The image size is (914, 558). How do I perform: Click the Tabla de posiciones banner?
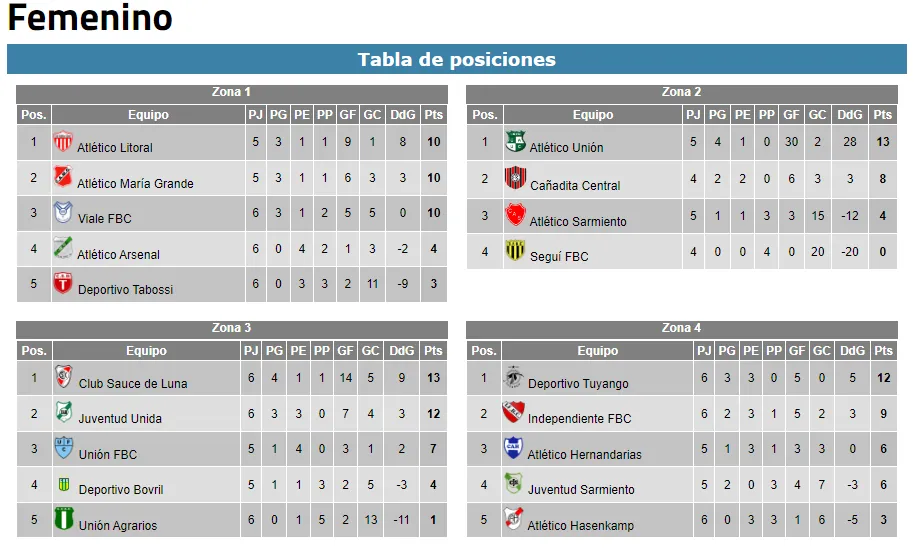(x=456, y=60)
